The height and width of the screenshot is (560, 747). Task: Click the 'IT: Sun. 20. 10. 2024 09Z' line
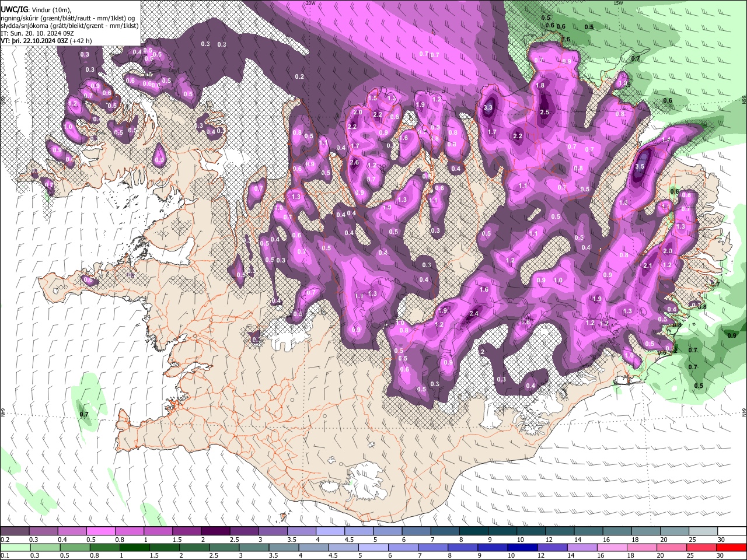click(36, 33)
